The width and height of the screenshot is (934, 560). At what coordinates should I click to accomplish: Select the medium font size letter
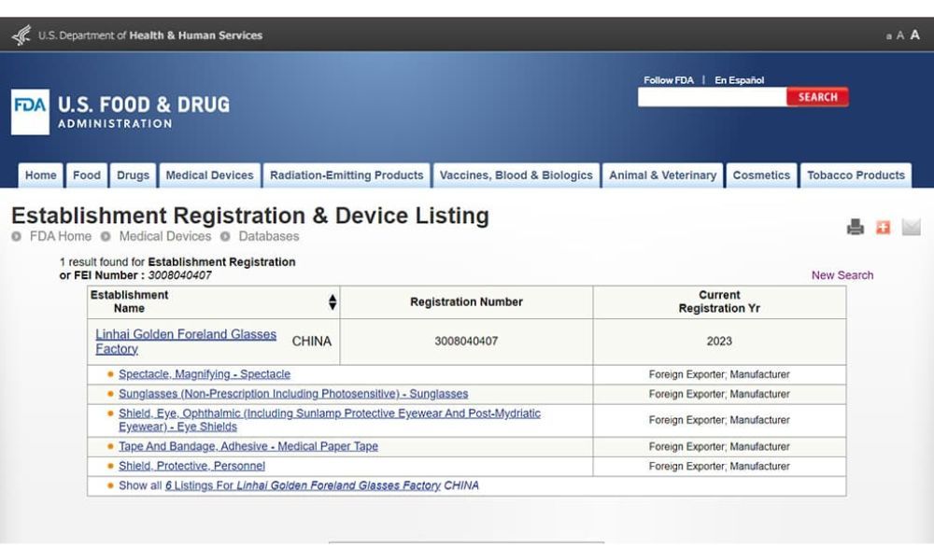pyautogui.click(x=900, y=35)
